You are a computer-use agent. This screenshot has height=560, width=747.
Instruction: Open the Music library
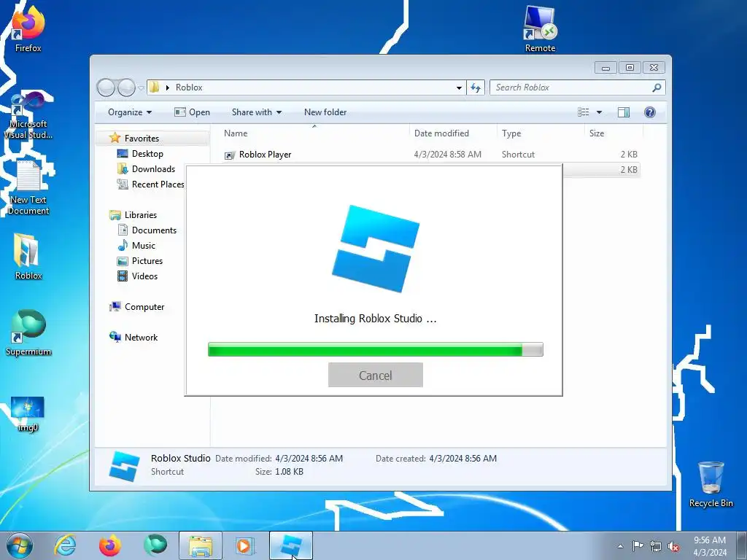(x=144, y=246)
